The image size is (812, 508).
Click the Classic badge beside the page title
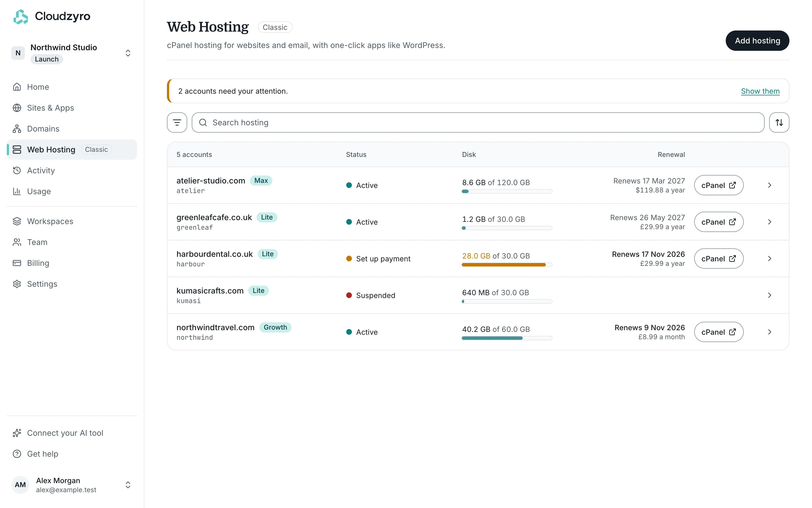pyautogui.click(x=275, y=27)
